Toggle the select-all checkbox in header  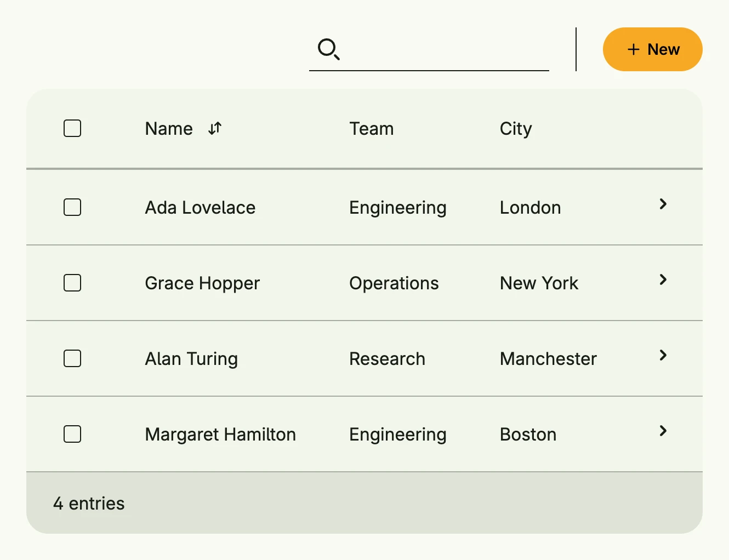(x=72, y=128)
